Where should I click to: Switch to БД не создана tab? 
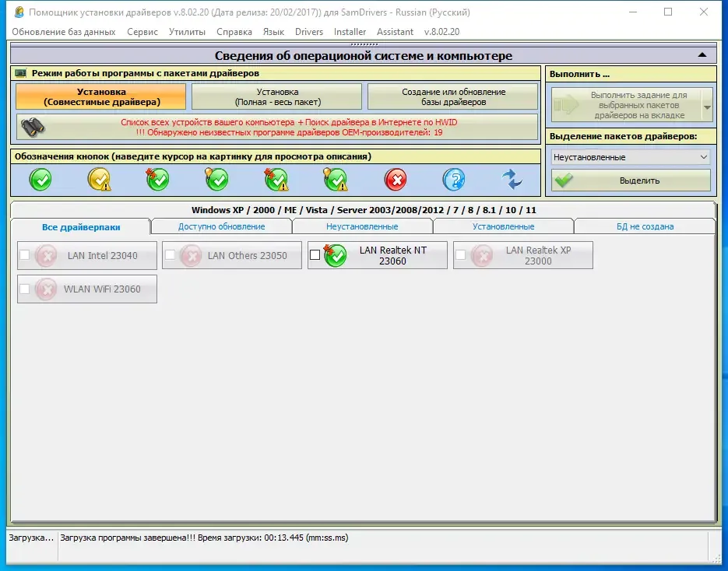point(645,227)
